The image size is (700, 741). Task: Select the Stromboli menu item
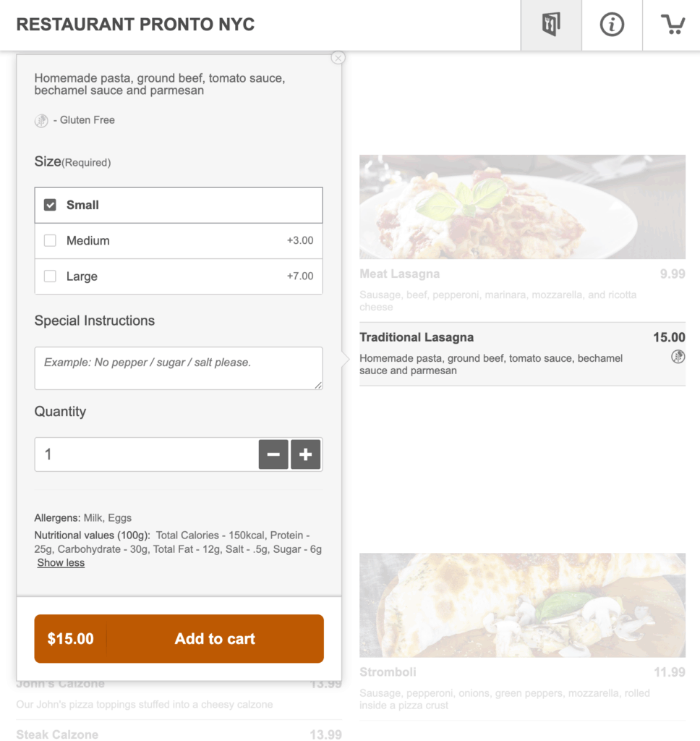point(388,672)
